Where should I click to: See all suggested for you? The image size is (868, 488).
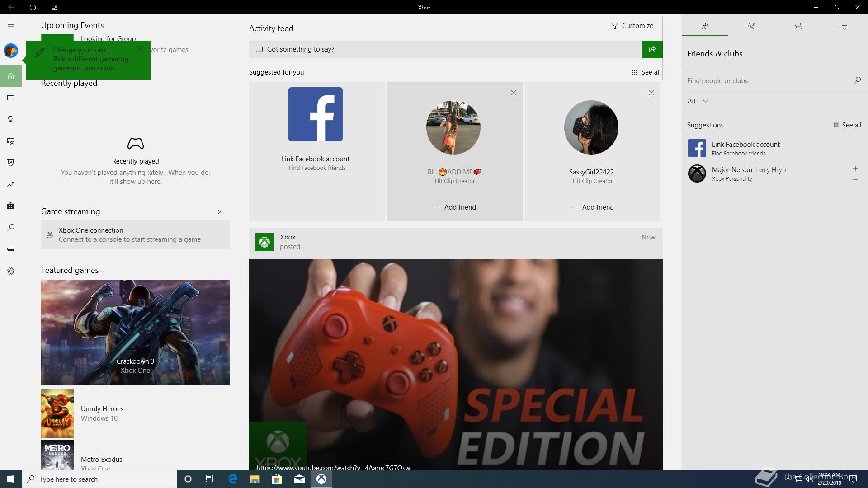click(646, 72)
